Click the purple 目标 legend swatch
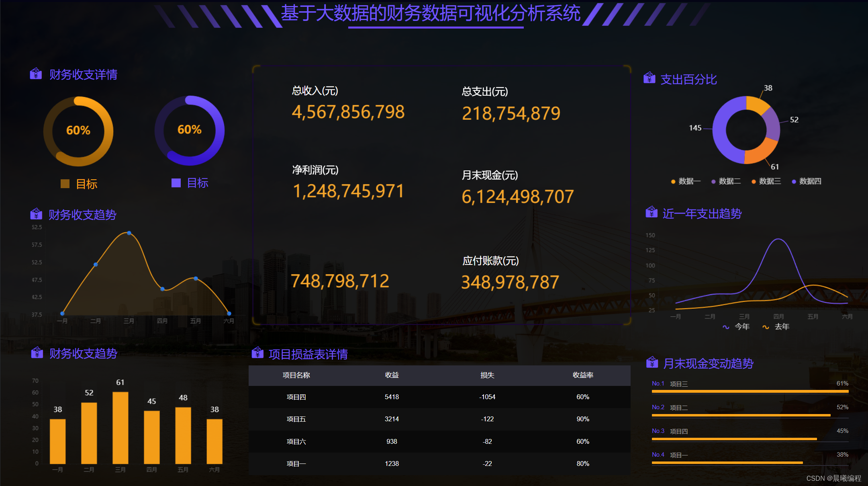This screenshot has height=486, width=868. pos(176,183)
